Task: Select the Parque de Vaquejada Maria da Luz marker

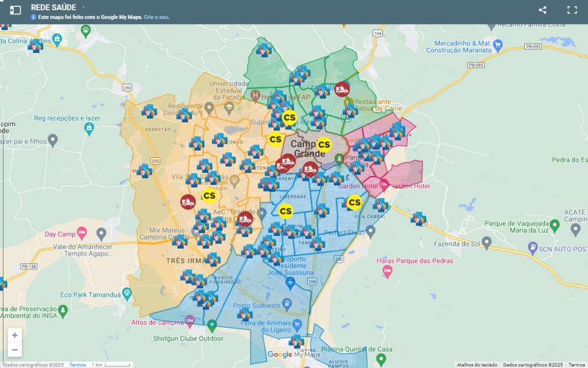Action: (554, 224)
